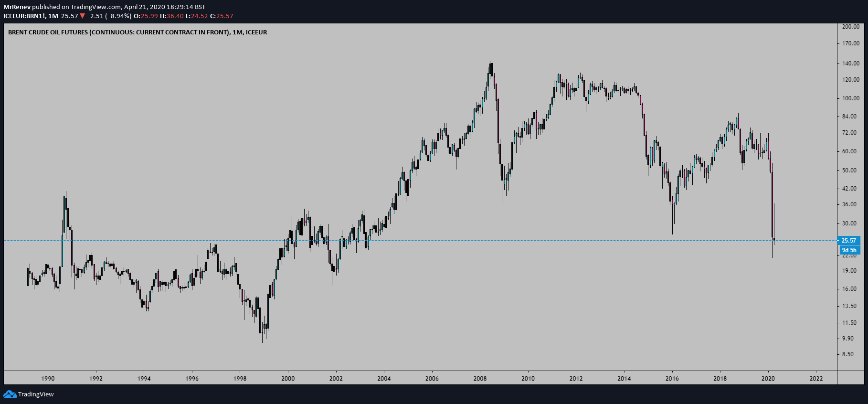
Task: Click the C:25.57 close value
Action: [222, 16]
